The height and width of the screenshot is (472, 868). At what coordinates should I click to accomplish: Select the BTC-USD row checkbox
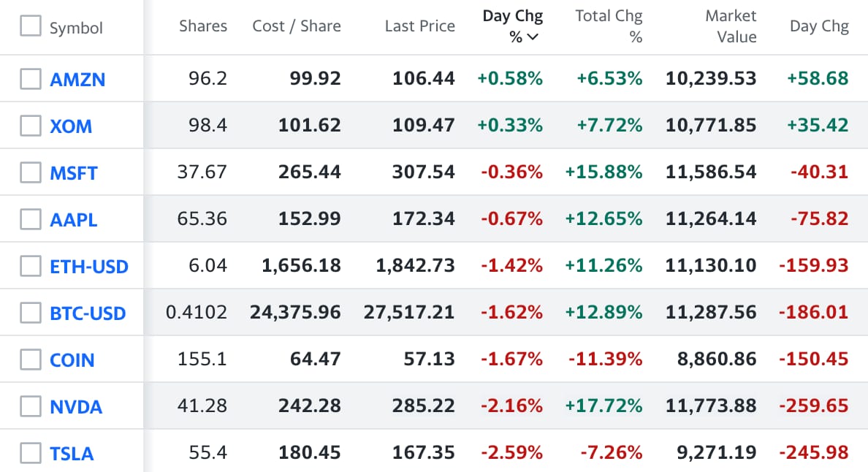(31, 313)
